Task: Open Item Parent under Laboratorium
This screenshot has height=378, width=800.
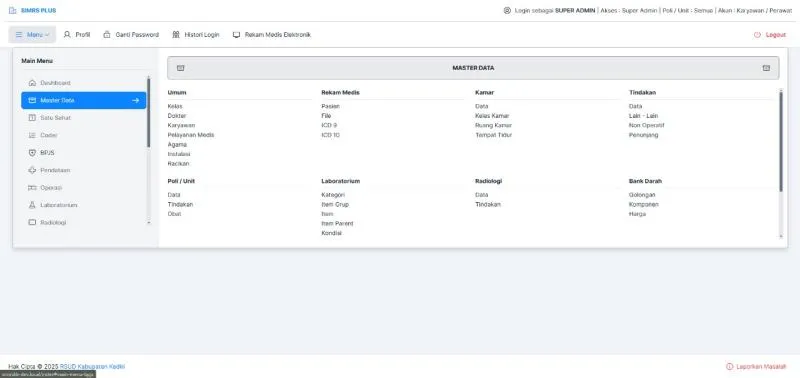Action: pos(337,223)
